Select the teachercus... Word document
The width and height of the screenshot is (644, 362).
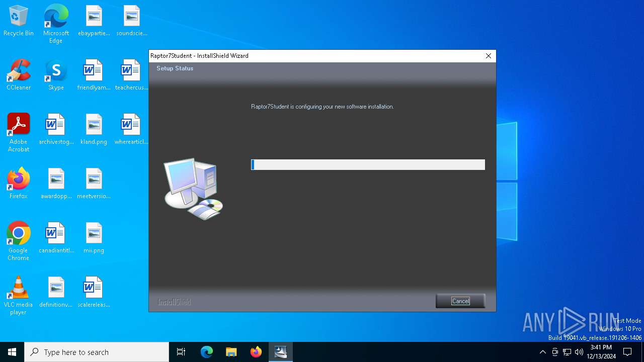131,75
